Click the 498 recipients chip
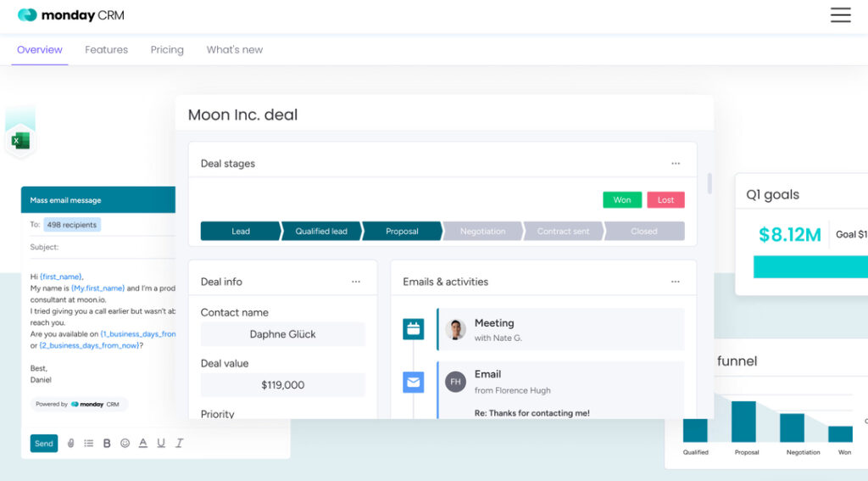The width and height of the screenshot is (868, 481). 72,225
